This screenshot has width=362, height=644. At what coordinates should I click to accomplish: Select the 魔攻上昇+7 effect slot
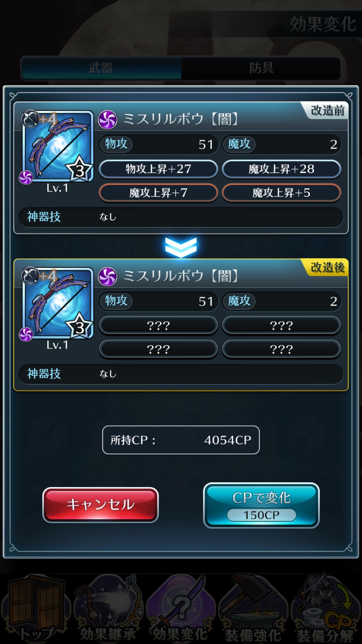[x=158, y=193]
